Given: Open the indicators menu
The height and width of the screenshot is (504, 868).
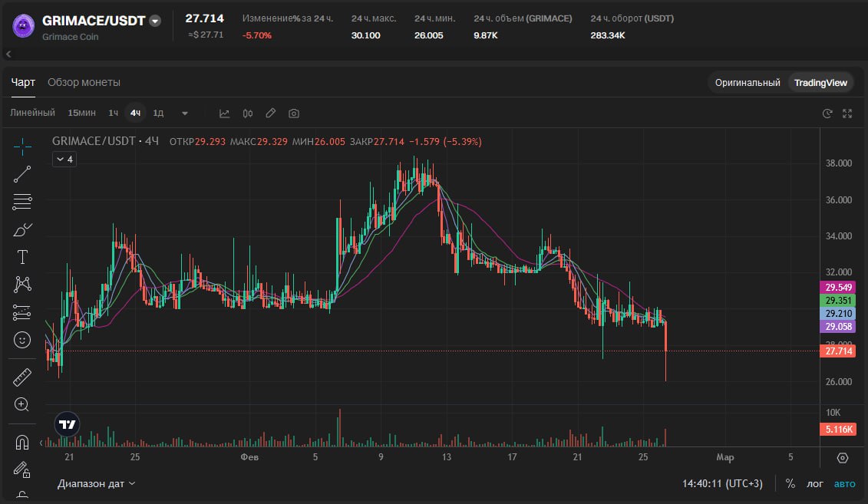Looking at the screenshot, I should (x=224, y=114).
